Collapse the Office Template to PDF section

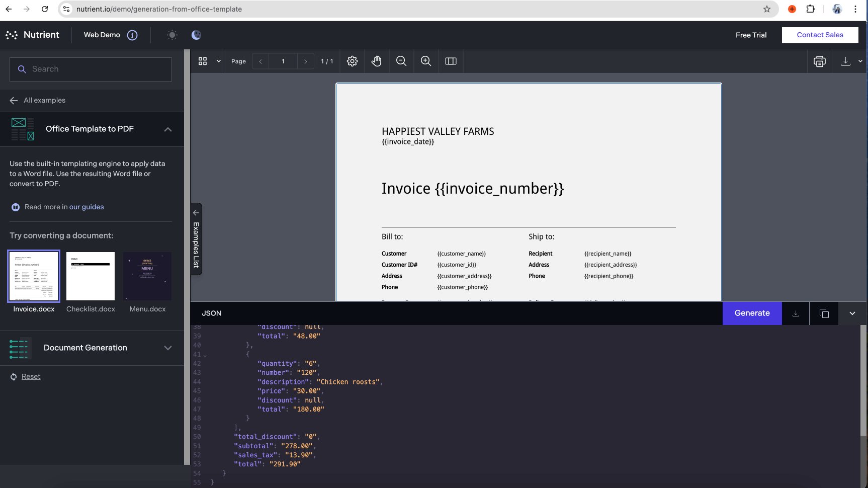coord(168,129)
